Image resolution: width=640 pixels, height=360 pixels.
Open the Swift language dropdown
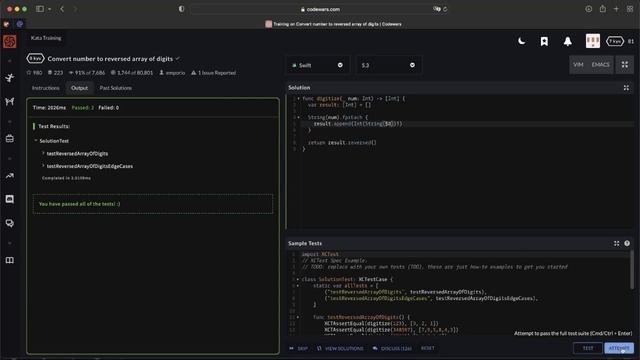(318, 65)
